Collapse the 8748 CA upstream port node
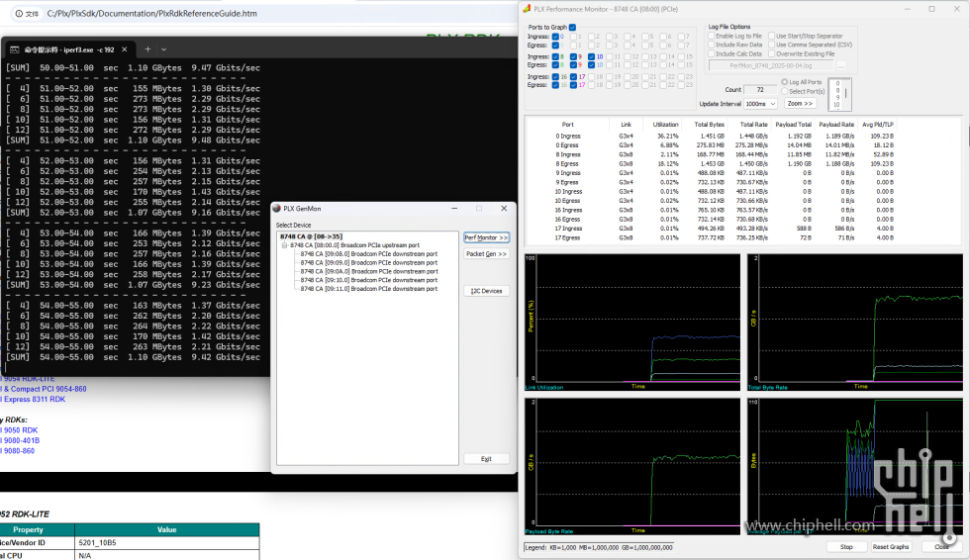The width and height of the screenshot is (970, 560). [285, 245]
